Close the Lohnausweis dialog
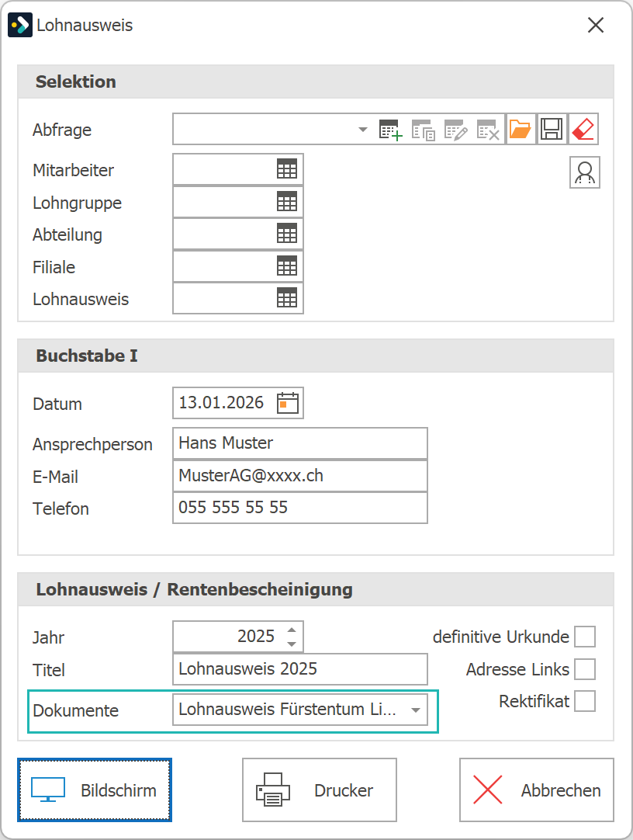Screen dimensions: 633x840 (x=596, y=25)
